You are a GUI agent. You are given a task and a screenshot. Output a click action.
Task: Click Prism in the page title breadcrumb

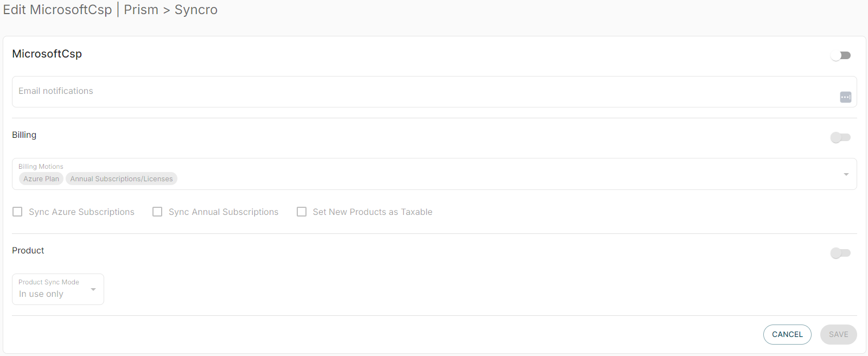141,10
